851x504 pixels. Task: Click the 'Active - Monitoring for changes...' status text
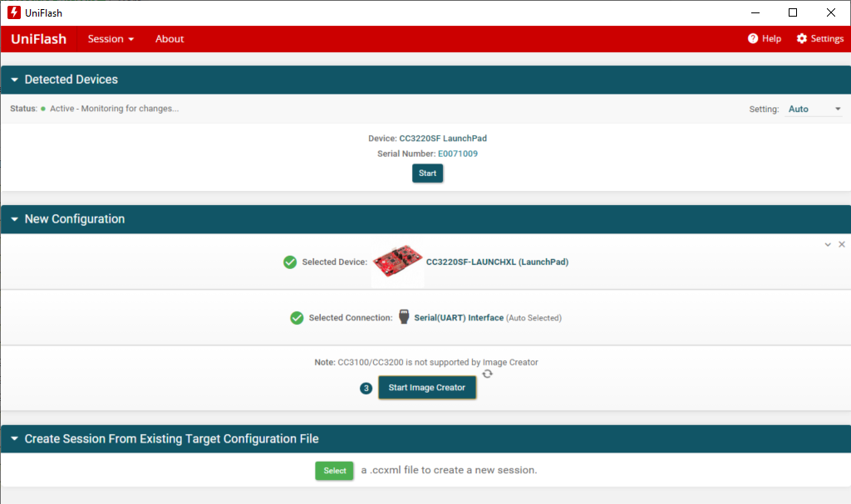[115, 109]
